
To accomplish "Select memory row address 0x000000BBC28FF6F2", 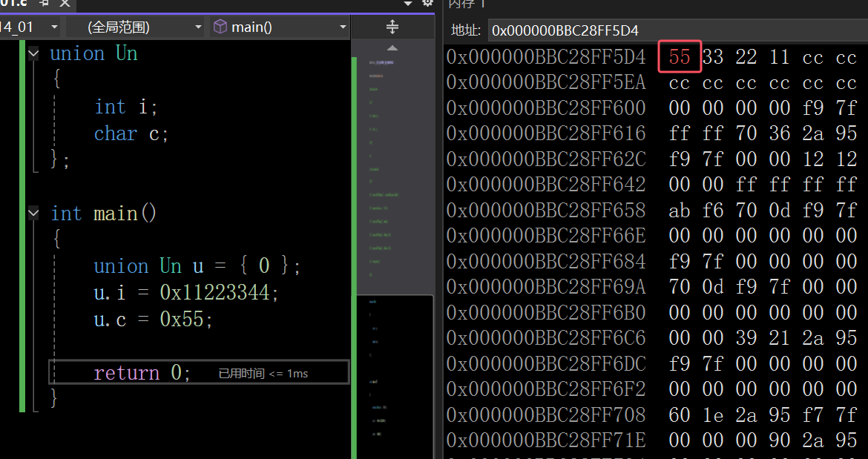I will tap(546, 389).
